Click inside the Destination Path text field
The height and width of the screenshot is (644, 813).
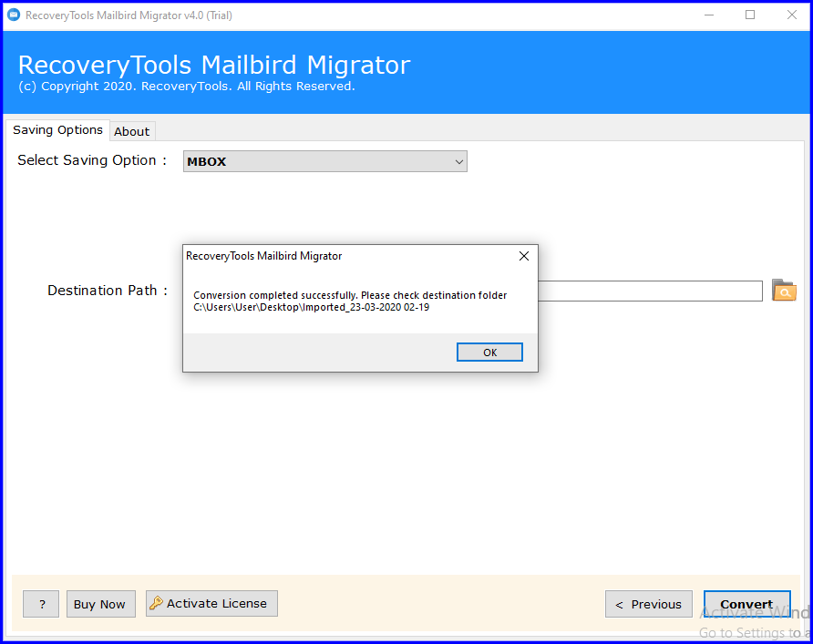tap(649, 291)
